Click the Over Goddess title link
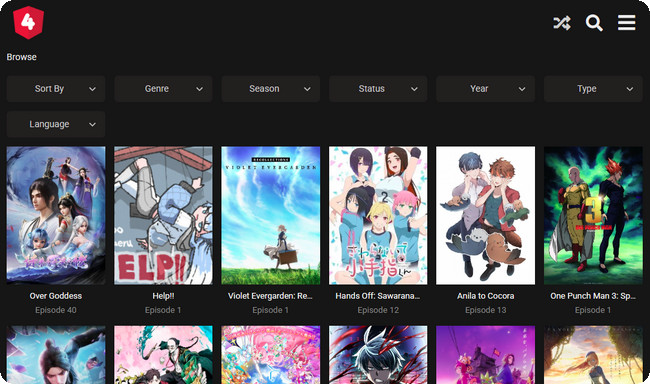This screenshot has width=650, height=384. (56, 296)
